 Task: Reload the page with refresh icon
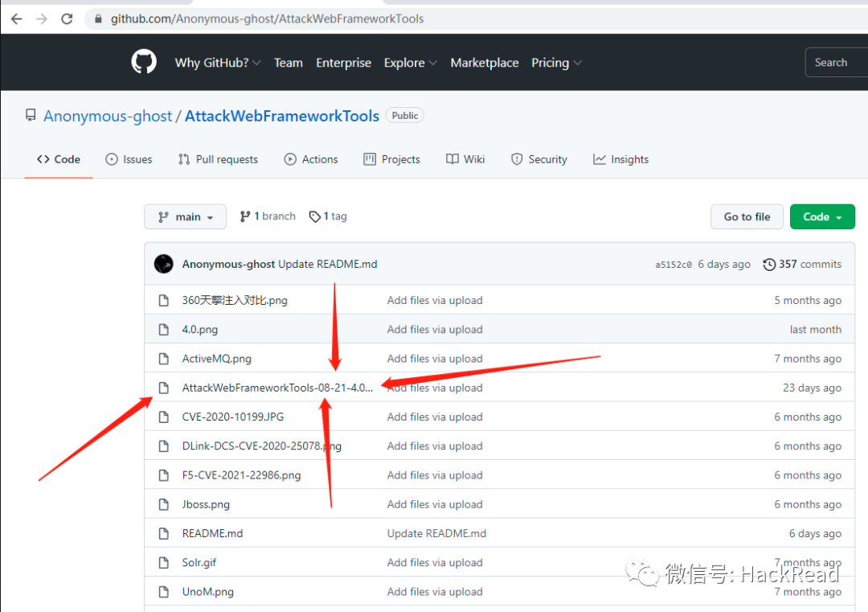pos(67,18)
